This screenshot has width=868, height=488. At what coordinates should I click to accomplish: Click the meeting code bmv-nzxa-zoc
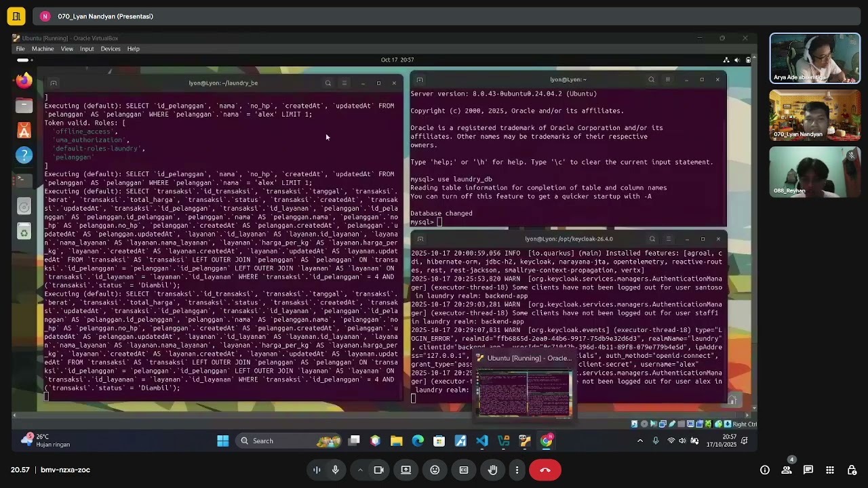click(x=65, y=470)
